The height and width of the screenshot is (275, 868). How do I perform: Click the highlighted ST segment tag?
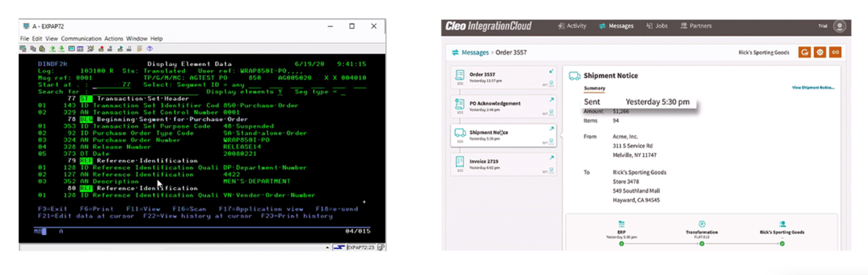click(x=86, y=98)
